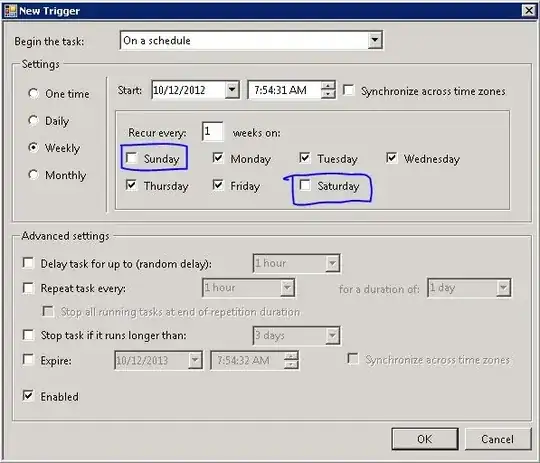This screenshot has height=463, width=540.
Task: Uncheck the Friday checkbox
Action: pos(218,185)
